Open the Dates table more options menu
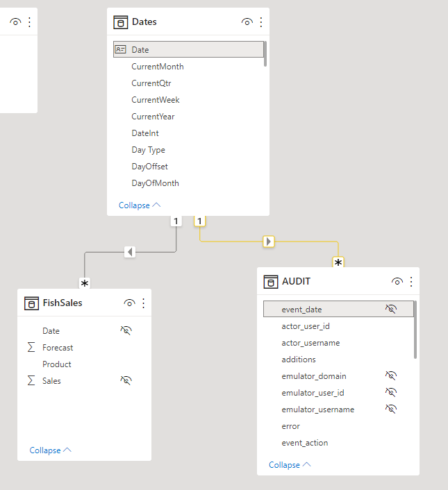 [261, 22]
